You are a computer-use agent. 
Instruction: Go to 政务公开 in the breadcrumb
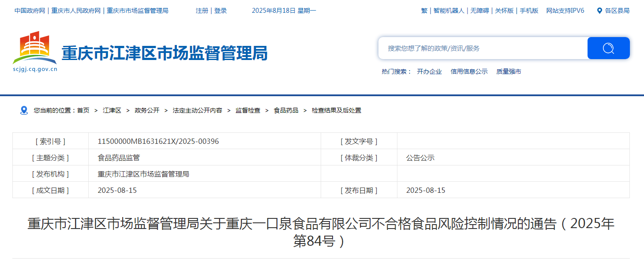(x=147, y=110)
